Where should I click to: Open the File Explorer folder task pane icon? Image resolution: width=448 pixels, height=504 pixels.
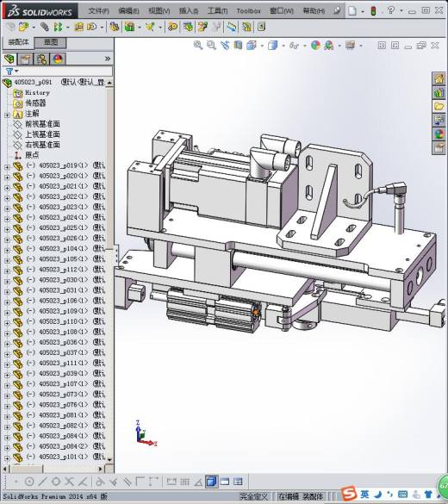click(439, 106)
